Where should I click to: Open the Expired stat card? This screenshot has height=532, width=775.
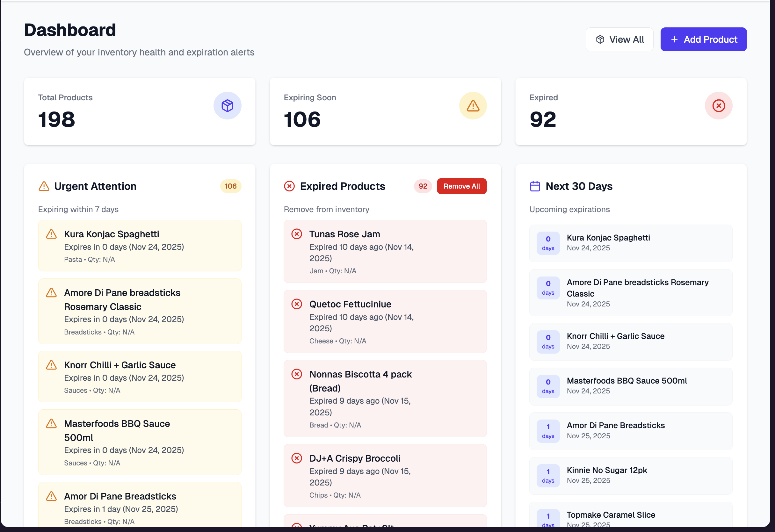(631, 111)
